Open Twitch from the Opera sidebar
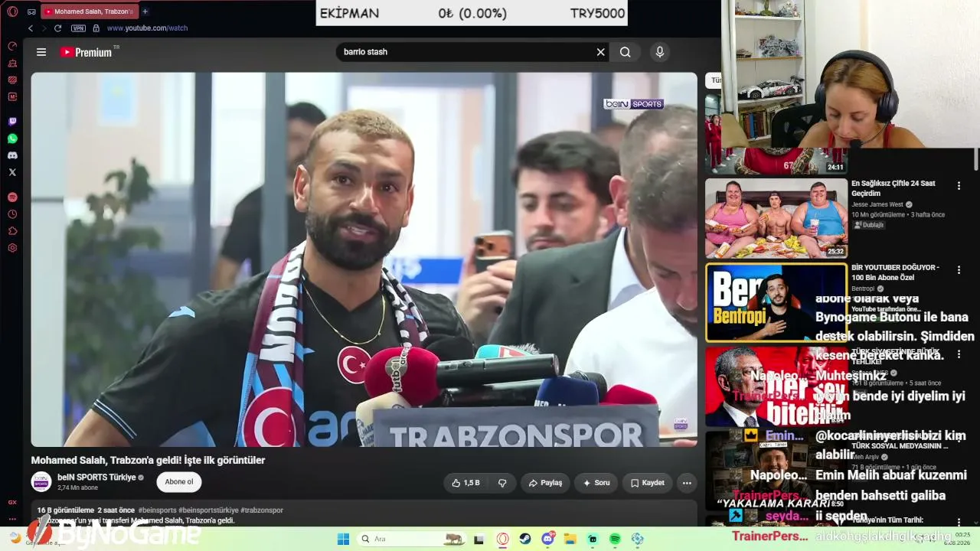Image resolution: width=980 pixels, height=551 pixels. pyautogui.click(x=12, y=122)
